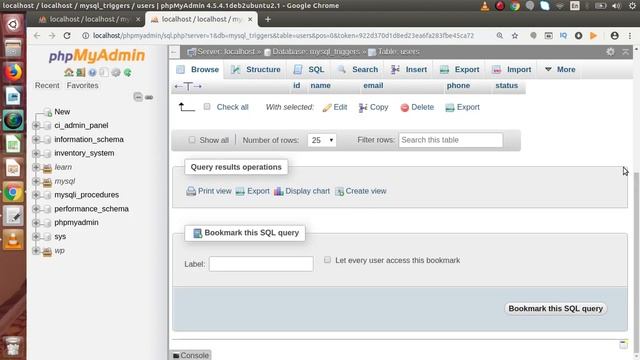The width and height of the screenshot is (640, 360).
Task: Open Print view
Action: tap(209, 191)
